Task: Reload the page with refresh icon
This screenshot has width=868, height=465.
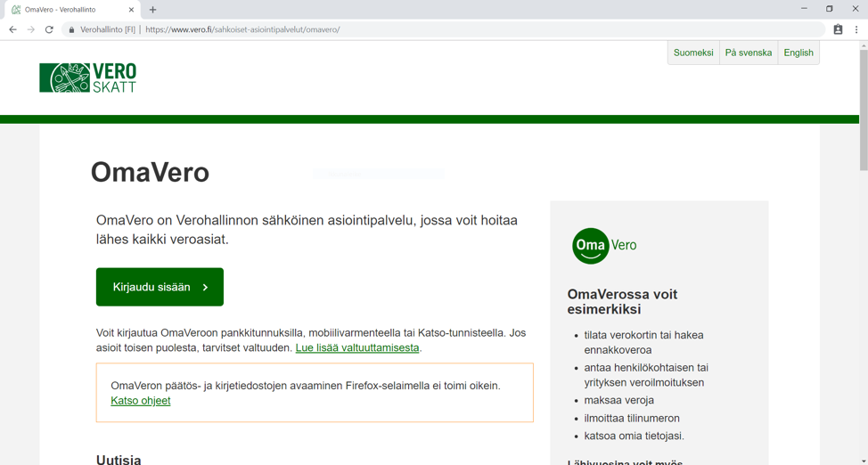Action: 50,29
